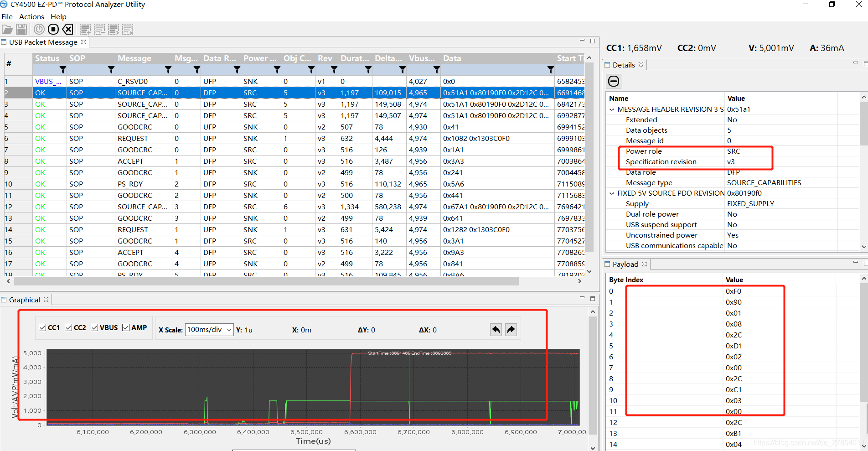Toggle the AMP checkbox

(126, 327)
